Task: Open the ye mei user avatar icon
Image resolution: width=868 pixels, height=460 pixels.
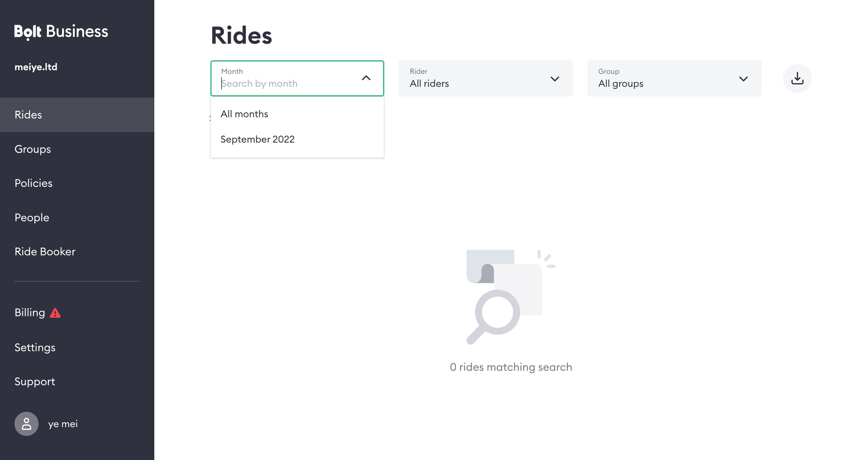Action: click(26, 424)
